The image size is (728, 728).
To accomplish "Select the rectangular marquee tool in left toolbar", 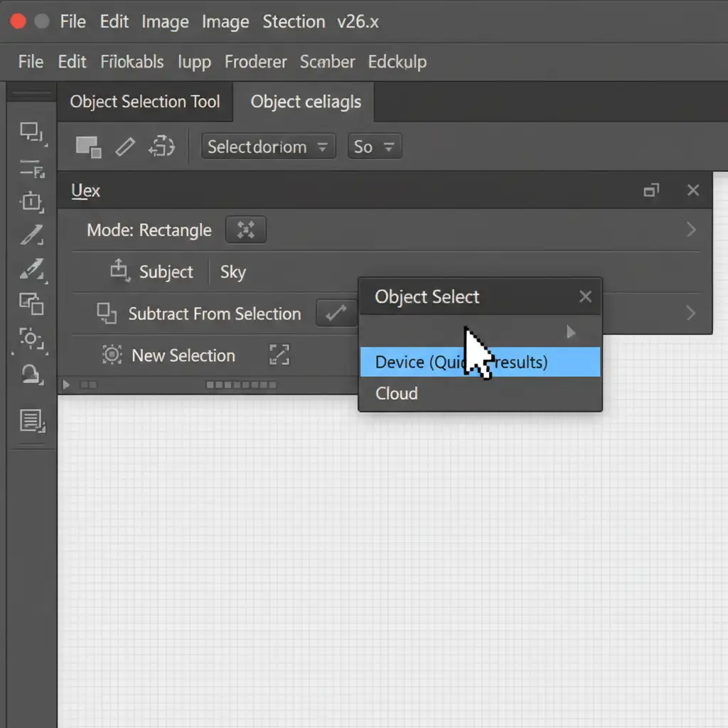I will (31, 132).
